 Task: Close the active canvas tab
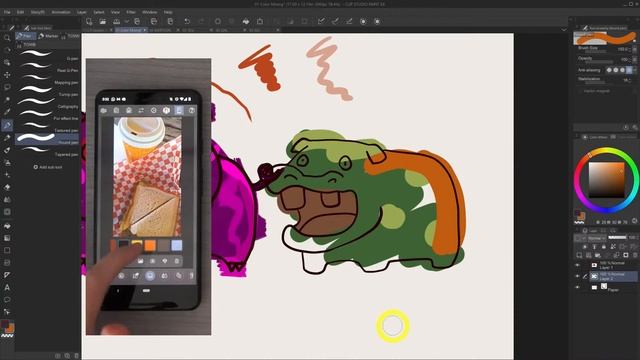(144, 30)
